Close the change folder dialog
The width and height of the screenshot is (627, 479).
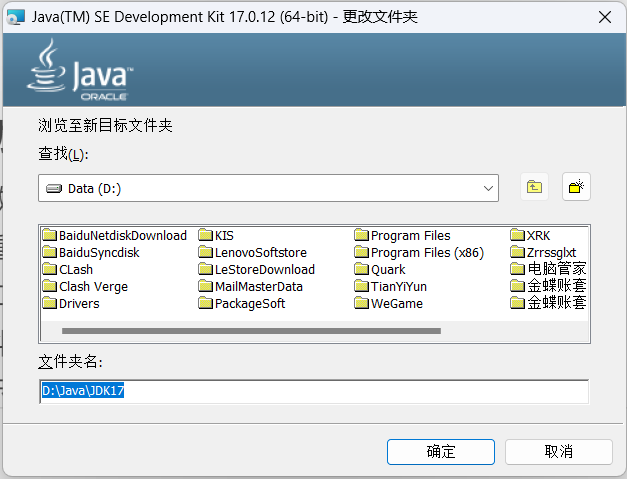click(605, 17)
